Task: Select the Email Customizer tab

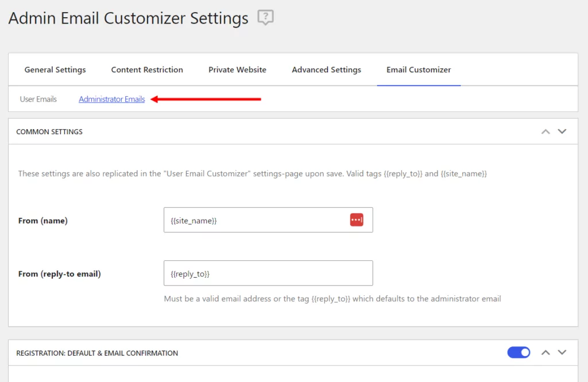Action: [x=419, y=69]
